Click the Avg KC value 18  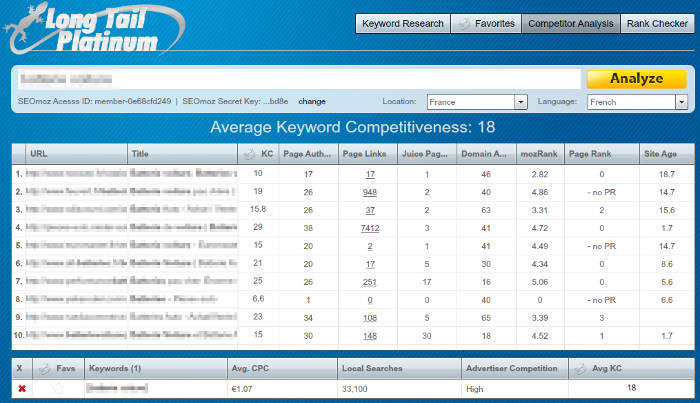tap(631, 388)
